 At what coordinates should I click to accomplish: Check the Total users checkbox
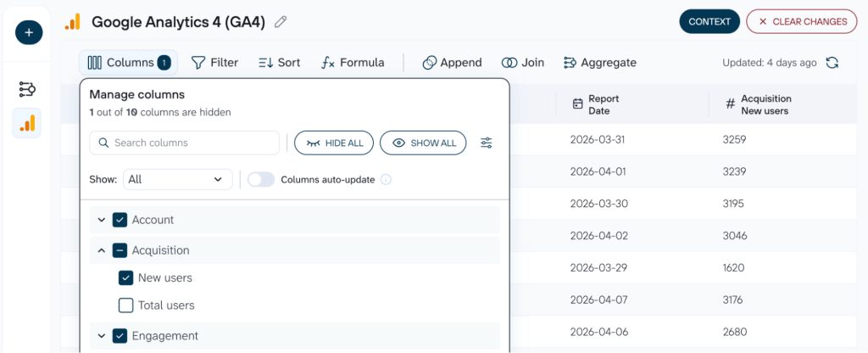coord(126,305)
